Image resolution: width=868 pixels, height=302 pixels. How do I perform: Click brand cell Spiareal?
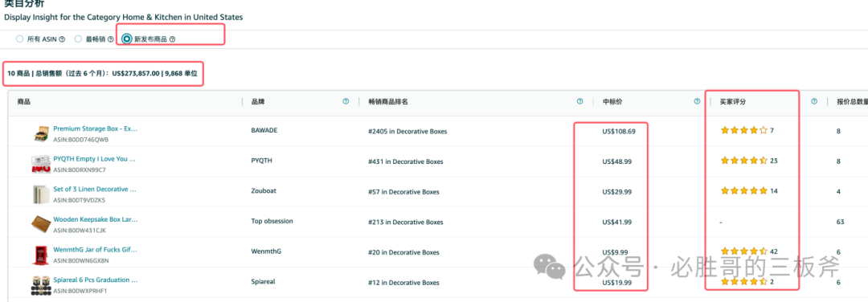click(264, 282)
